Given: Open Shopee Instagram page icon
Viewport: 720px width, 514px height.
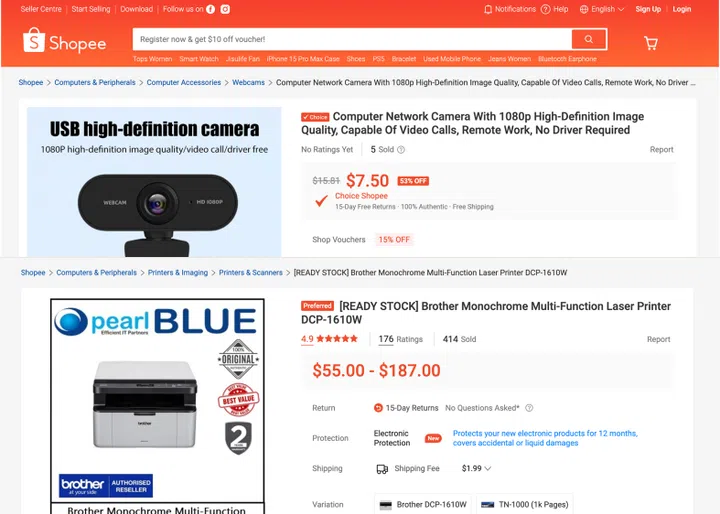Looking at the screenshot, I should (225, 9).
